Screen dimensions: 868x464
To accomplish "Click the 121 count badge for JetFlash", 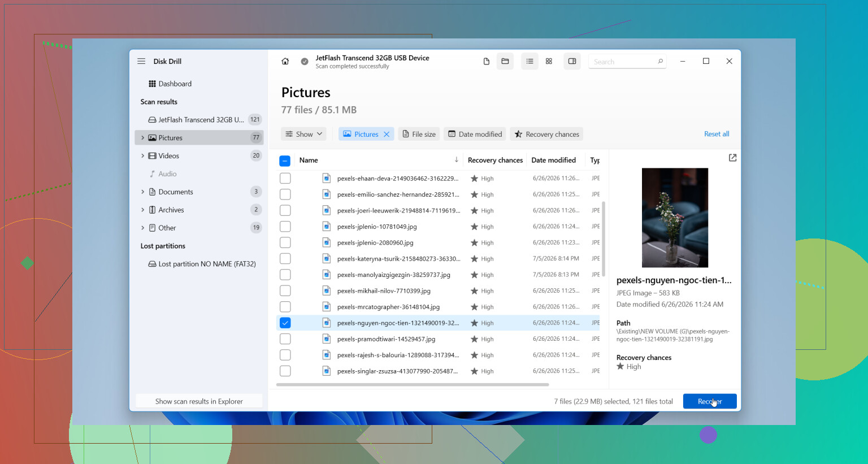I will click(255, 120).
